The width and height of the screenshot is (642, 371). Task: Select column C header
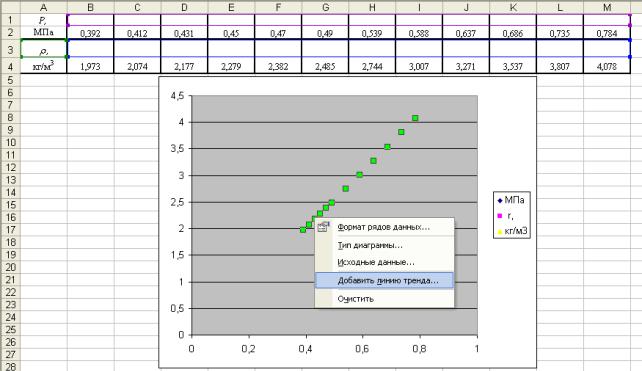[x=137, y=7]
